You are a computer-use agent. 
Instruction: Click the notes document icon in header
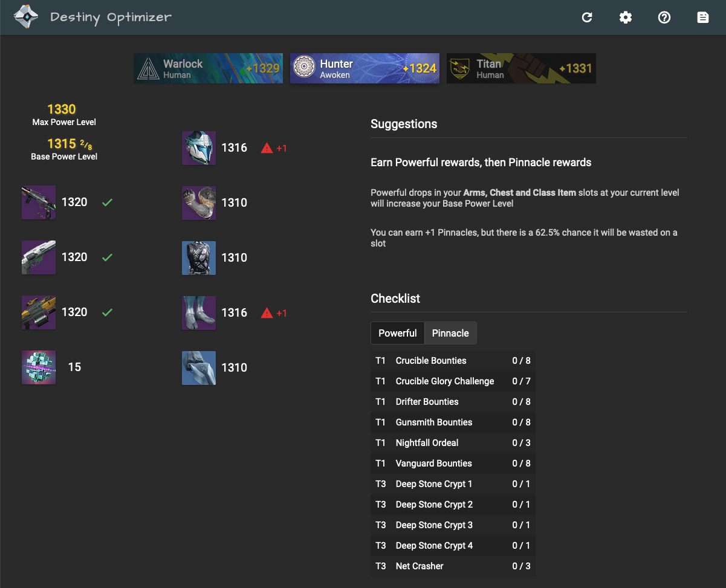[703, 18]
